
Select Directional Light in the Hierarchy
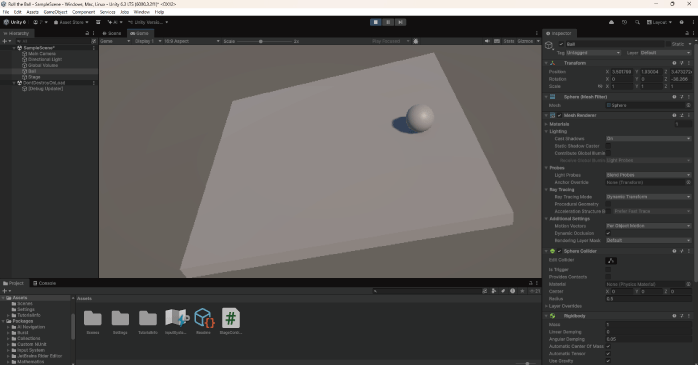(45, 59)
